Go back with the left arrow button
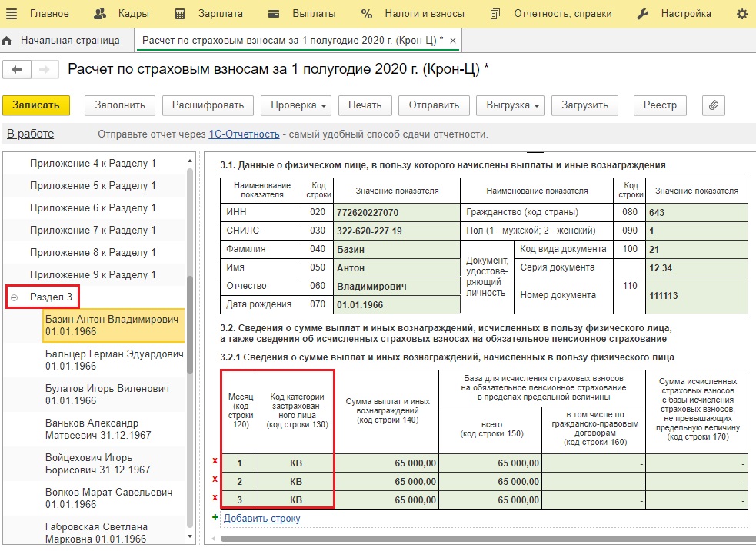 pyautogui.click(x=18, y=69)
